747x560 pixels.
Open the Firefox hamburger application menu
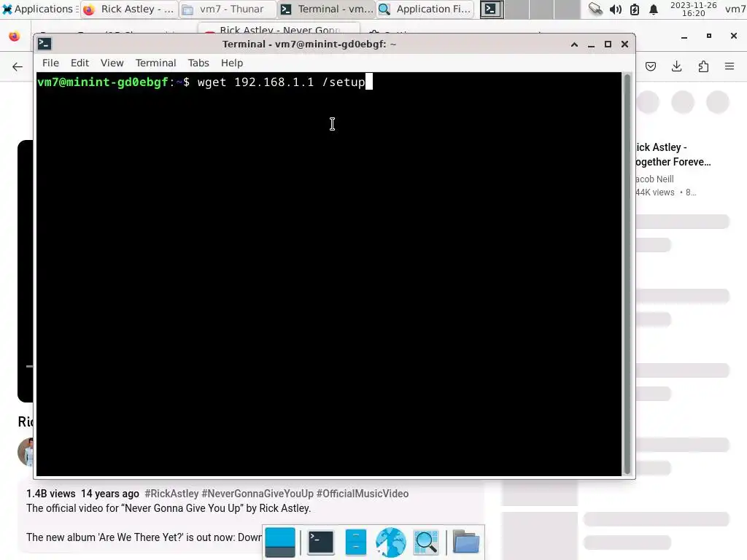(729, 66)
